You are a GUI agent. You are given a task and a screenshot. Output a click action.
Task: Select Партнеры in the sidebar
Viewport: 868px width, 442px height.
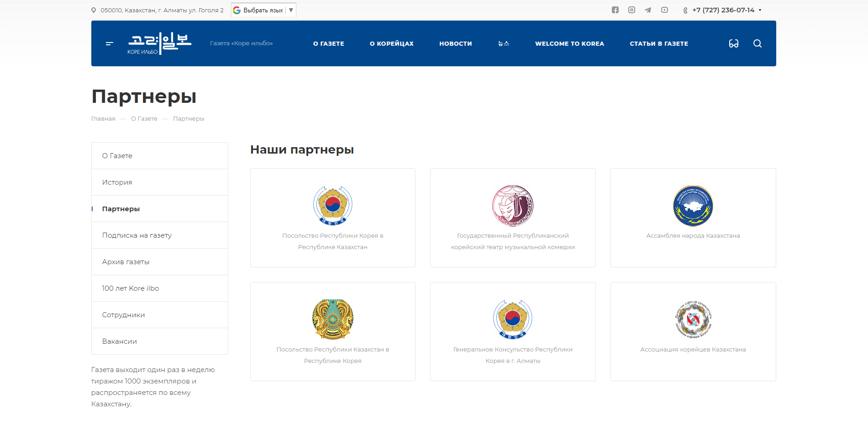[x=160, y=209]
